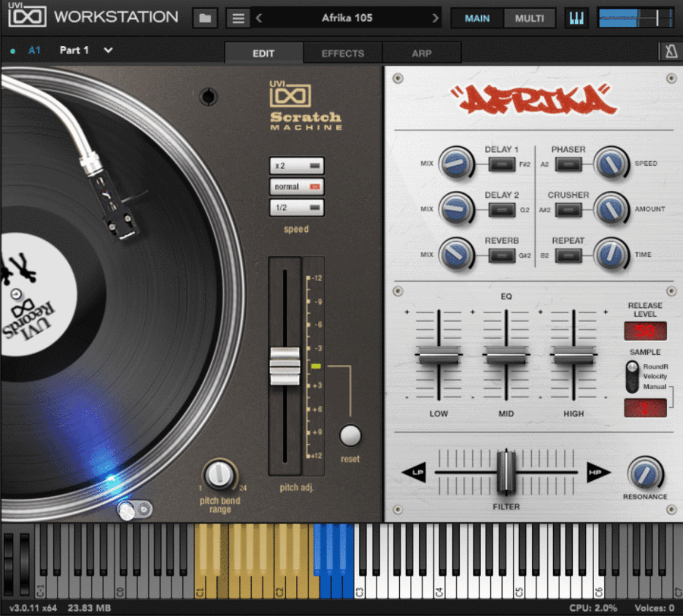Enable the Delay 1 effect switch
683x616 pixels.
(502, 165)
